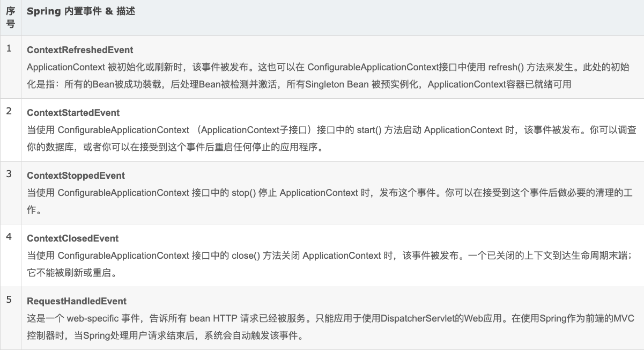
Task: Click the Spring 内置事件 & 描述 column header
Action: (x=81, y=11)
